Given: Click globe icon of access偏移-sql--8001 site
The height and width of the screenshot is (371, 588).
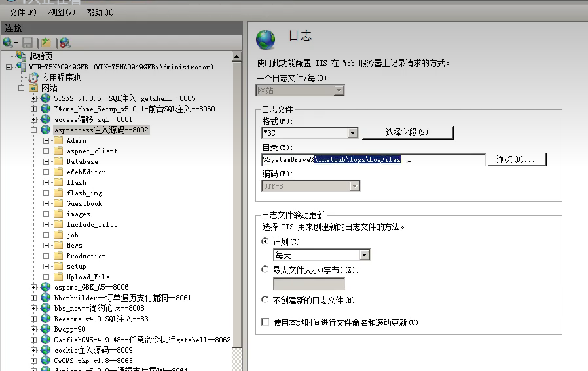Looking at the screenshot, I should [x=45, y=119].
